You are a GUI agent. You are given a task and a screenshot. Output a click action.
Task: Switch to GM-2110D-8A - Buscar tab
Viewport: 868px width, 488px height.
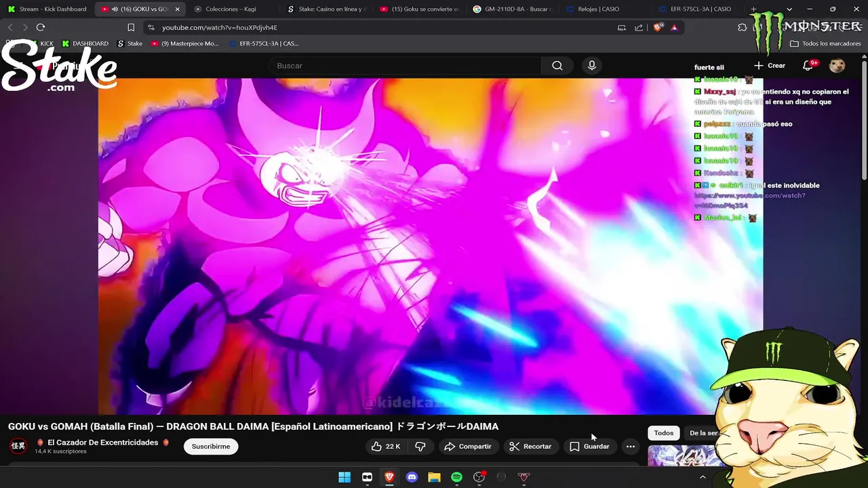click(x=512, y=9)
